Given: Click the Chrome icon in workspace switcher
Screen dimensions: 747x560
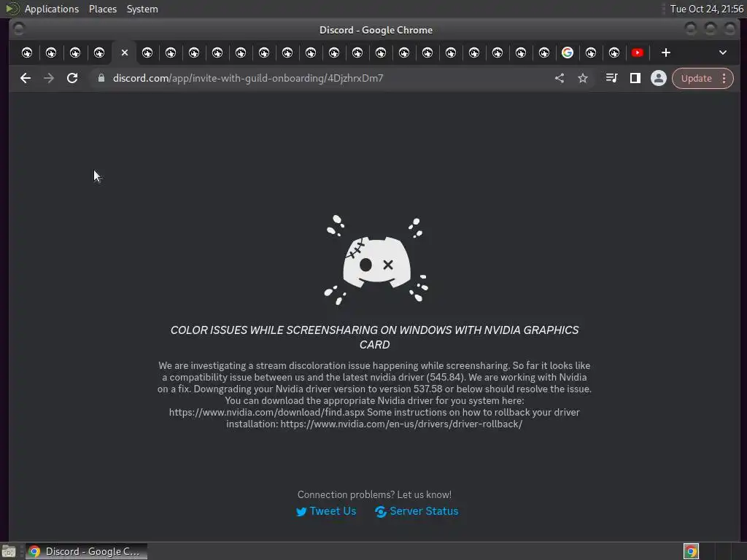Looking at the screenshot, I should tap(691, 551).
